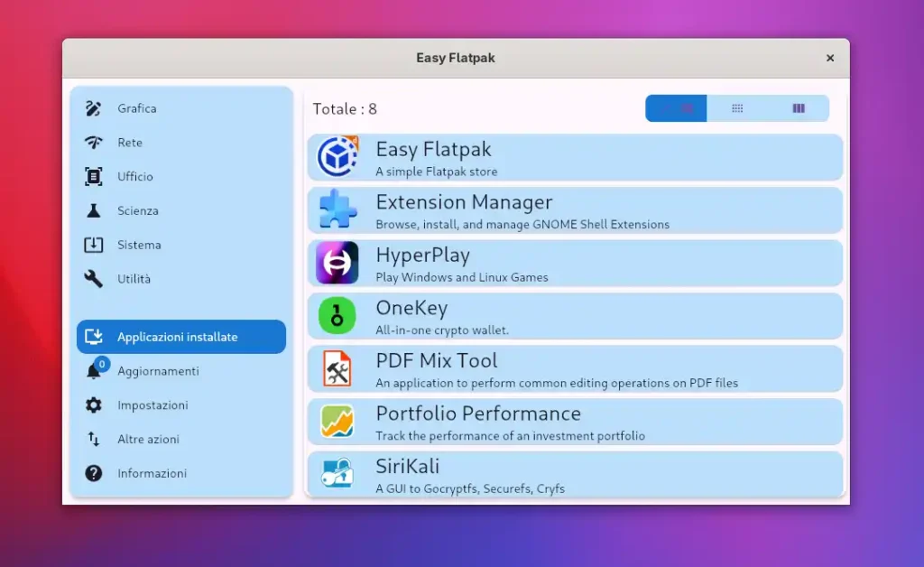Click the Aggiornamenti bell notification icon
The width and height of the screenshot is (924, 567).
coord(95,371)
